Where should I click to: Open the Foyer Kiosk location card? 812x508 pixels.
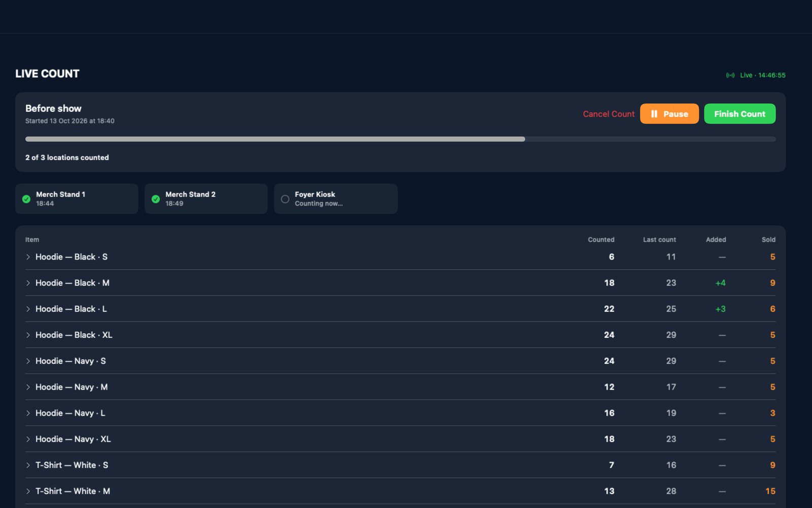pyautogui.click(x=335, y=199)
